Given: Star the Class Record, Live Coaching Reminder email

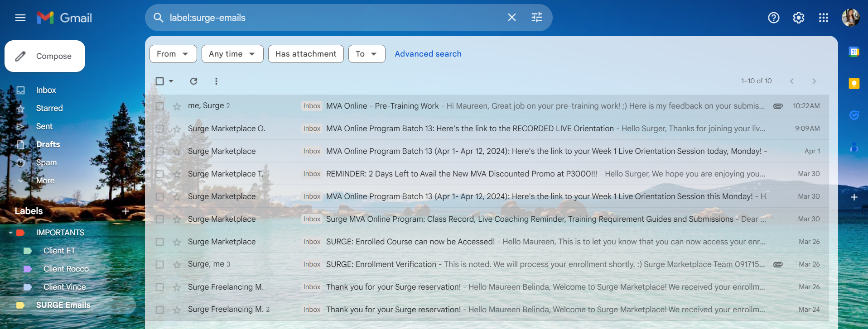Looking at the screenshot, I should 177,219.
